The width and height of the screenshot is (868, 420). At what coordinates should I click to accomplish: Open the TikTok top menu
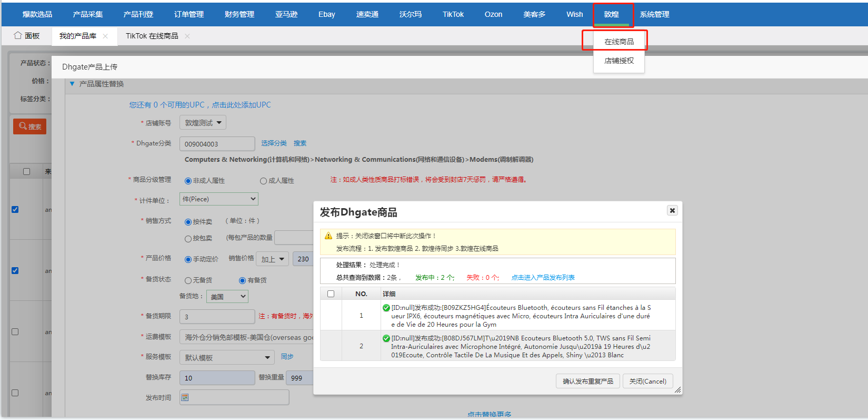tap(453, 14)
